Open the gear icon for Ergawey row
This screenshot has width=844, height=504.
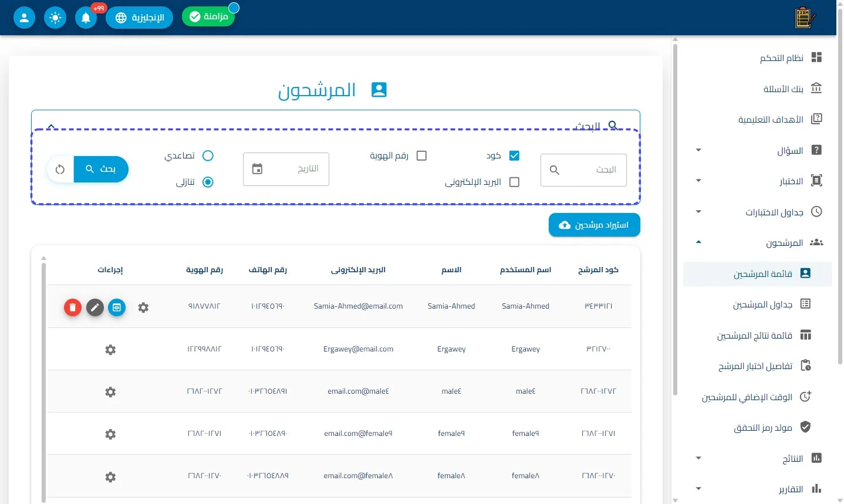(x=110, y=350)
